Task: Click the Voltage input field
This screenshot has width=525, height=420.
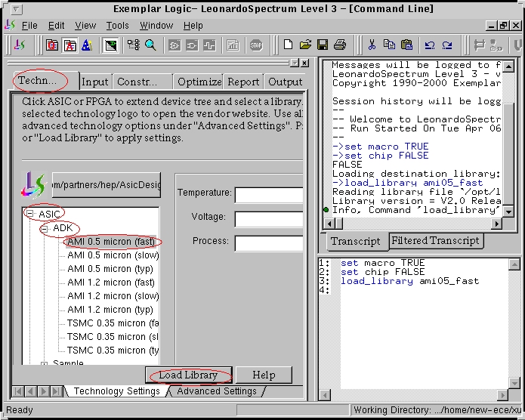Action: (x=269, y=219)
